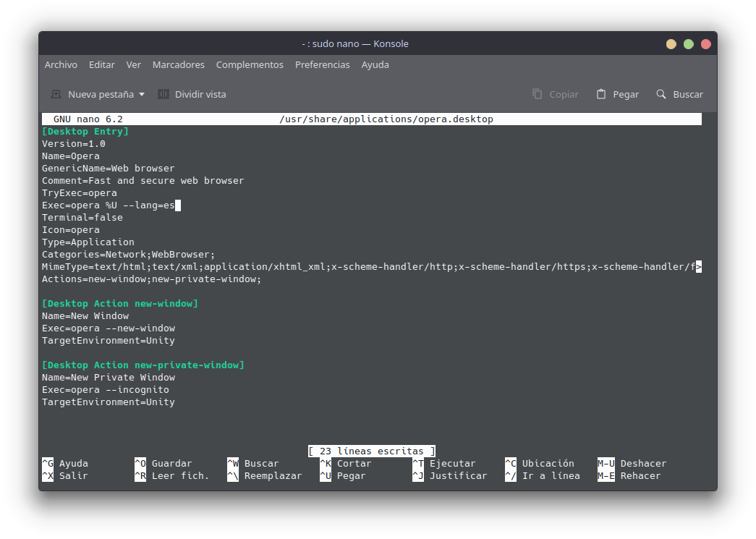Image resolution: width=756 pixels, height=539 pixels.
Task: Click the '^K Cortar' nano shortcut
Action: pyautogui.click(x=346, y=463)
